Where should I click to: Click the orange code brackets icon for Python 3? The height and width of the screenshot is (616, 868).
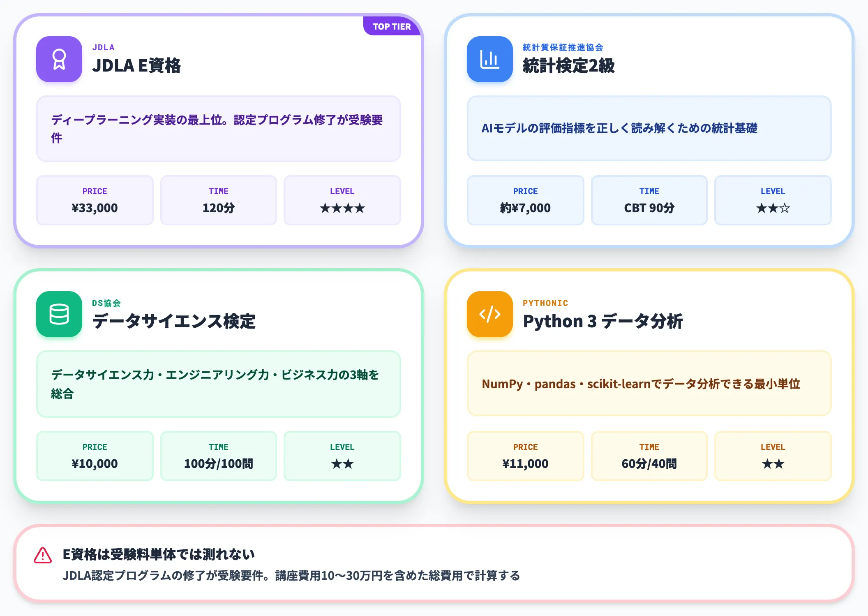[x=489, y=314]
